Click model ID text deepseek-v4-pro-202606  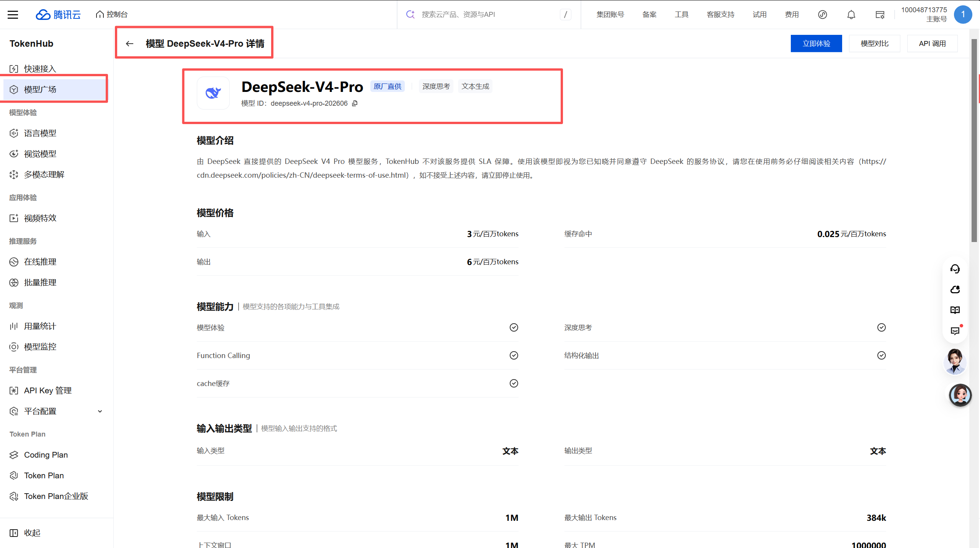[309, 103]
